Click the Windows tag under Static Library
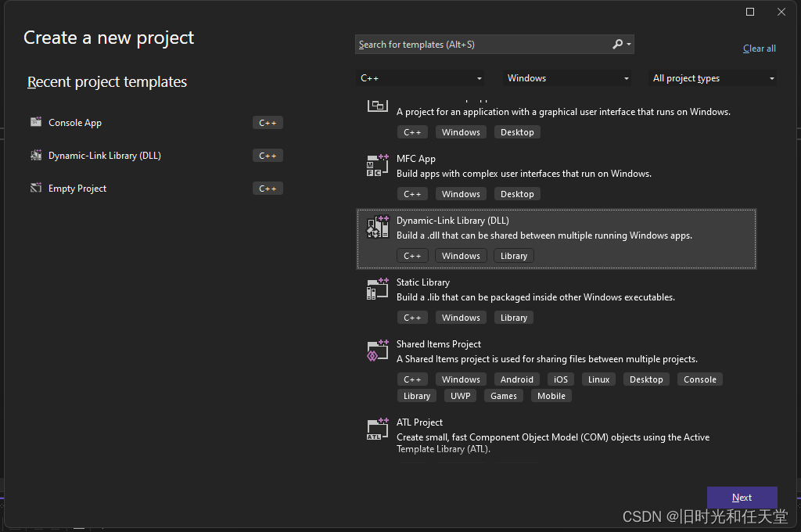 point(461,318)
